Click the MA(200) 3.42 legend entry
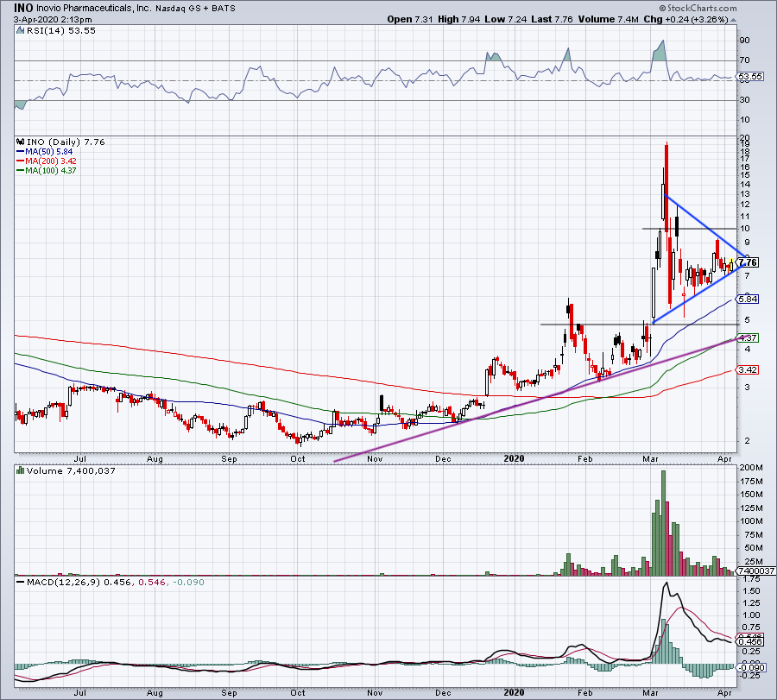 [47, 161]
